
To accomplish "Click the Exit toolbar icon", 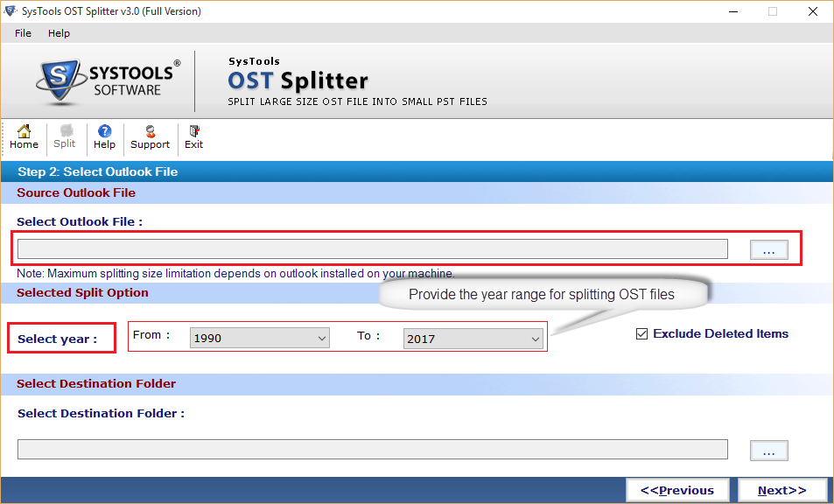I will point(193,137).
